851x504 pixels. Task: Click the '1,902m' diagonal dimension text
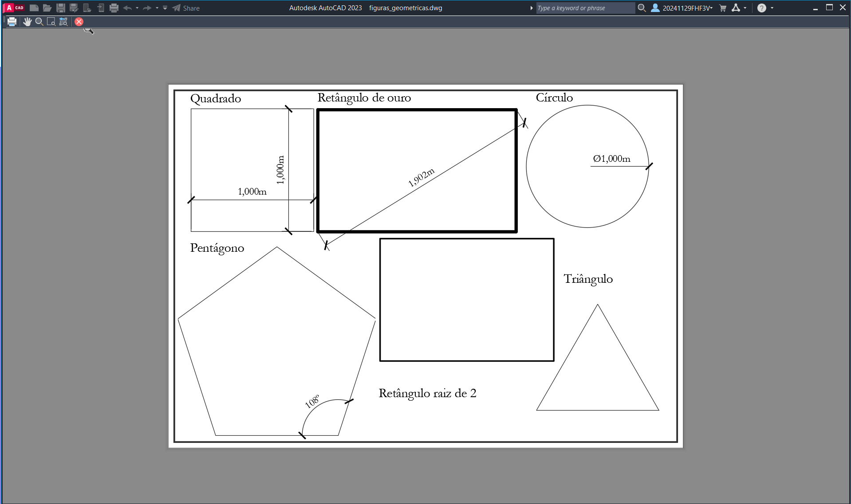[x=421, y=177]
